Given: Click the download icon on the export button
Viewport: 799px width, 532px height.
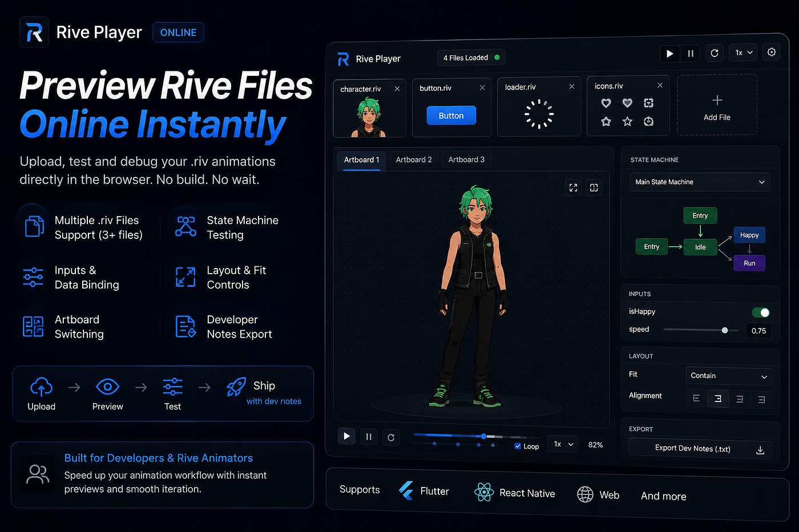Looking at the screenshot, I should [760, 450].
